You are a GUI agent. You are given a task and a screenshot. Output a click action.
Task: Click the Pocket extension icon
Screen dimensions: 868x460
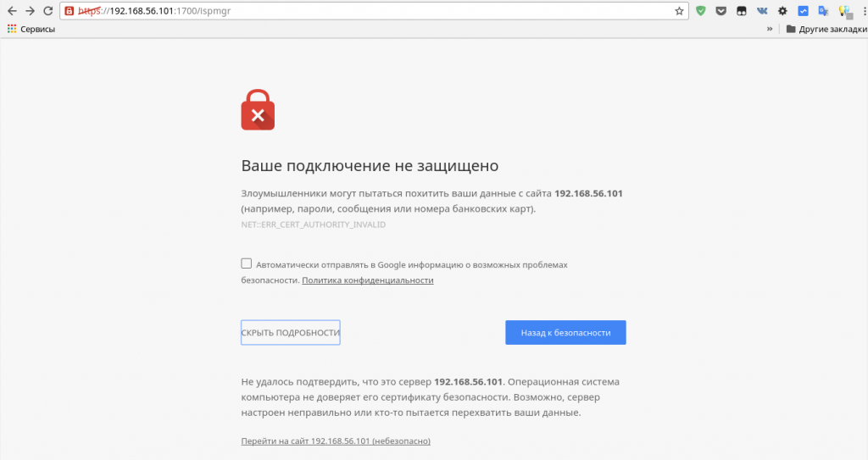pos(721,12)
